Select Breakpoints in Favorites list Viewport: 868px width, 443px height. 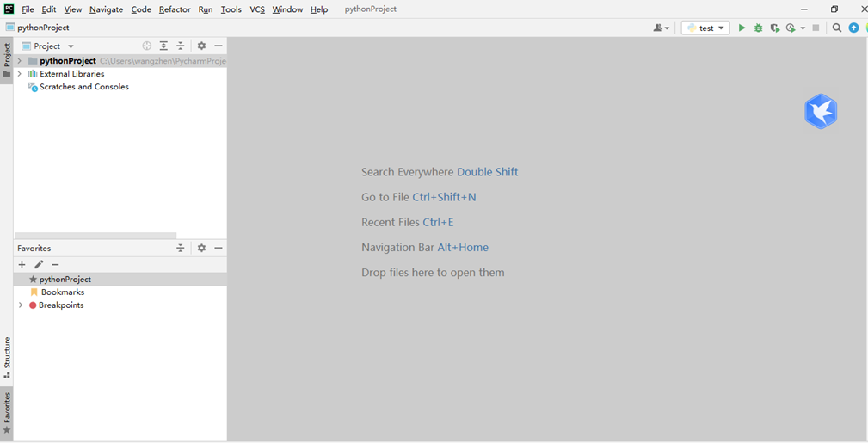click(x=61, y=305)
